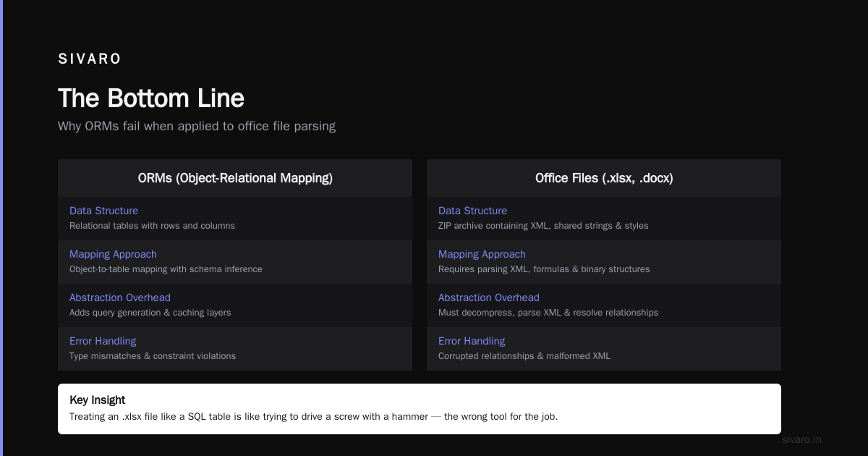Open Abstraction Overhead under Office Files column

point(489,297)
